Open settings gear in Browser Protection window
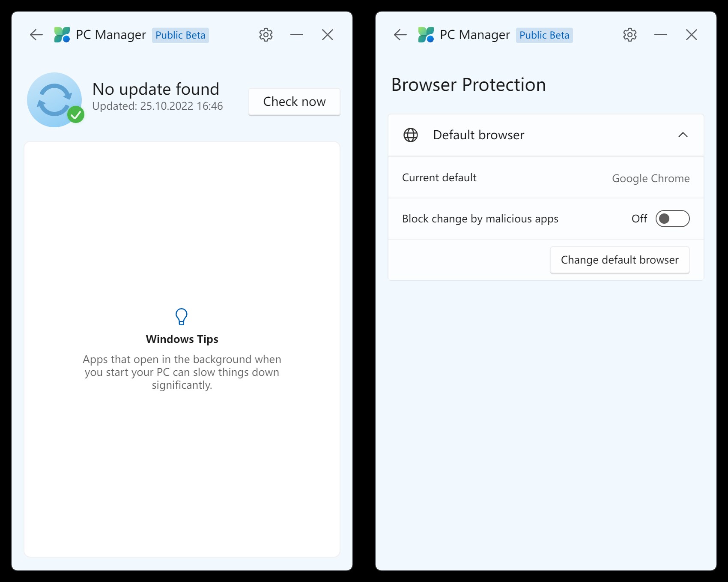 630,35
